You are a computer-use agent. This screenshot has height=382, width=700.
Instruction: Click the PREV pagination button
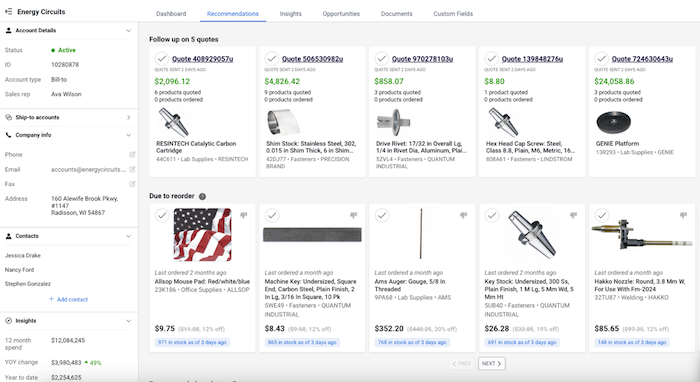pyautogui.click(x=462, y=363)
